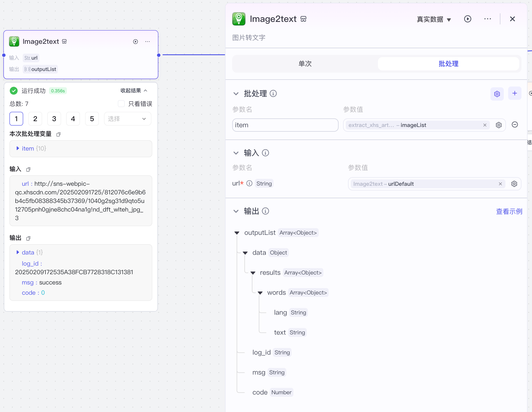
Task: Select the 批处理 tab
Action: point(448,64)
